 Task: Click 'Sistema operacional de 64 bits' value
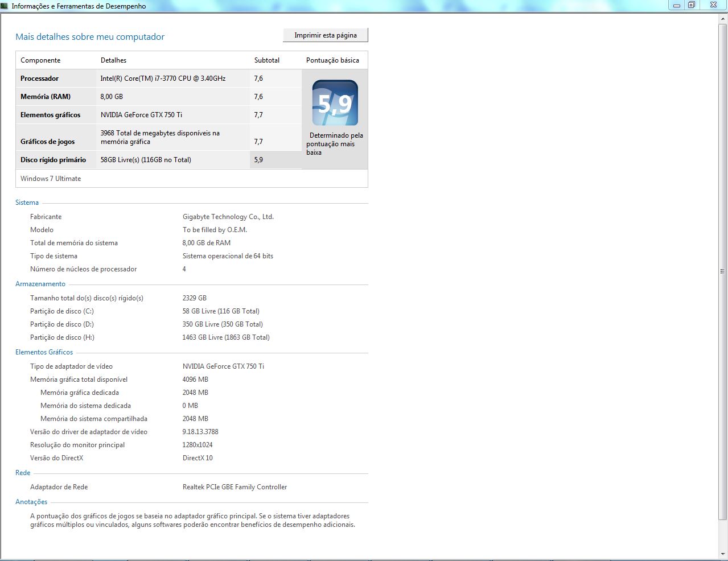tap(228, 256)
